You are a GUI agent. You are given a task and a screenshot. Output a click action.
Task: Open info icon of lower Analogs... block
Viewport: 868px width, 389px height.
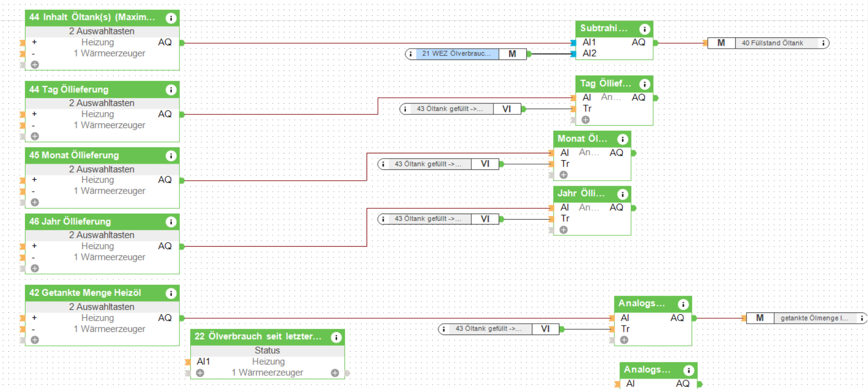[689, 370]
